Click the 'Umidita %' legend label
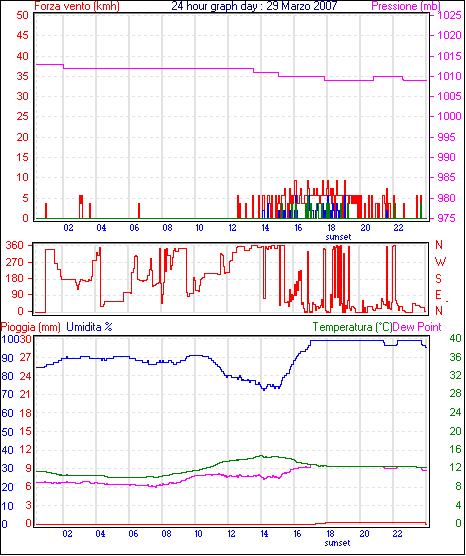The image size is (466, 556). (89, 327)
